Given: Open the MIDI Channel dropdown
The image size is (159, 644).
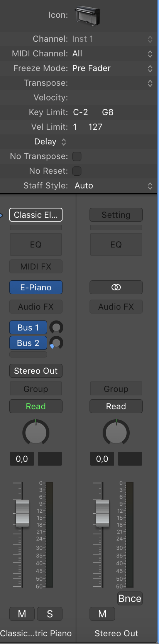Looking at the screenshot, I should [x=113, y=54].
